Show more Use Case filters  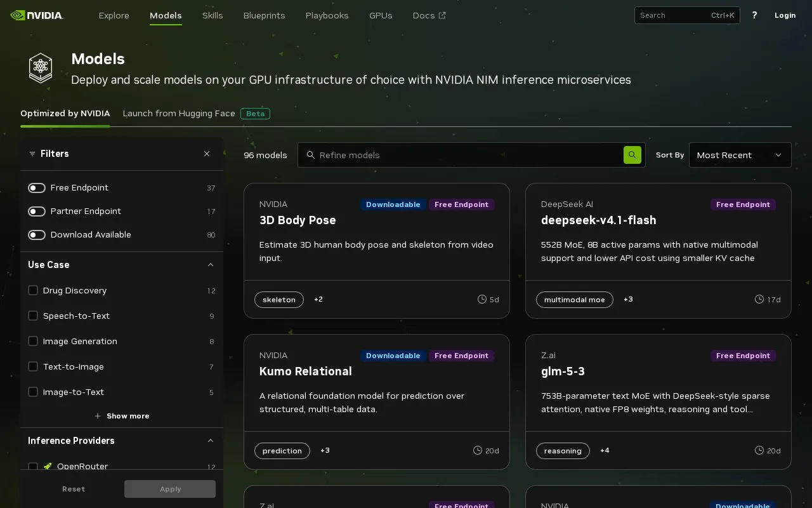[x=122, y=416]
